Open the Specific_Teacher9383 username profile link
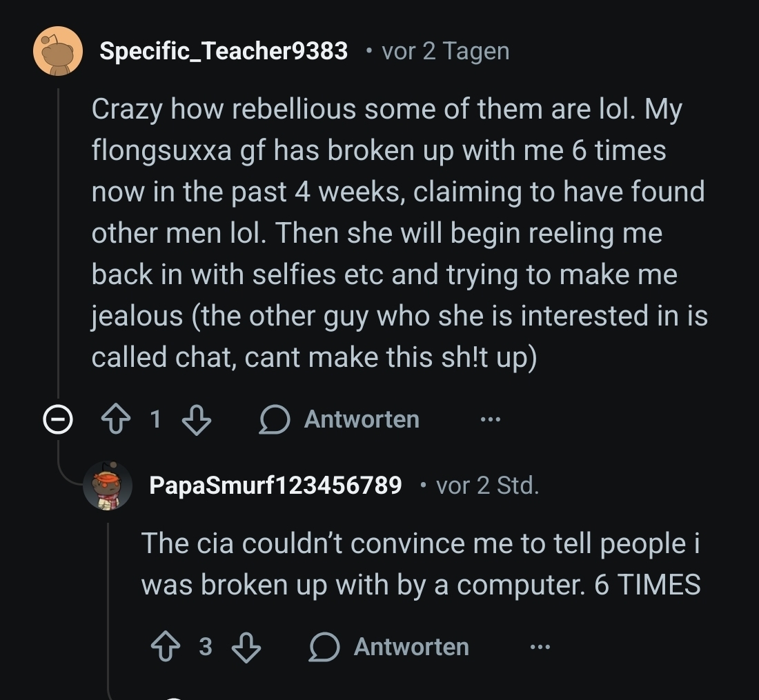This screenshot has width=759, height=700. click(224, 51)
